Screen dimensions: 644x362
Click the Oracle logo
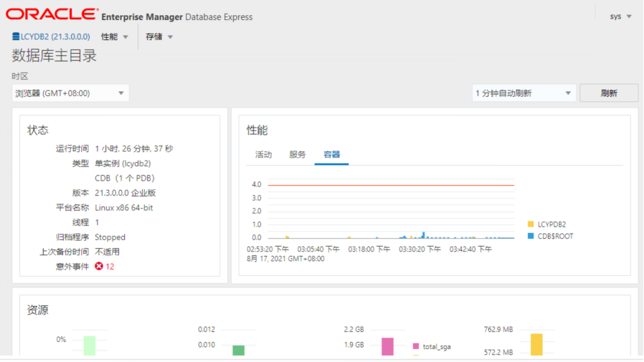coord(52,14)
